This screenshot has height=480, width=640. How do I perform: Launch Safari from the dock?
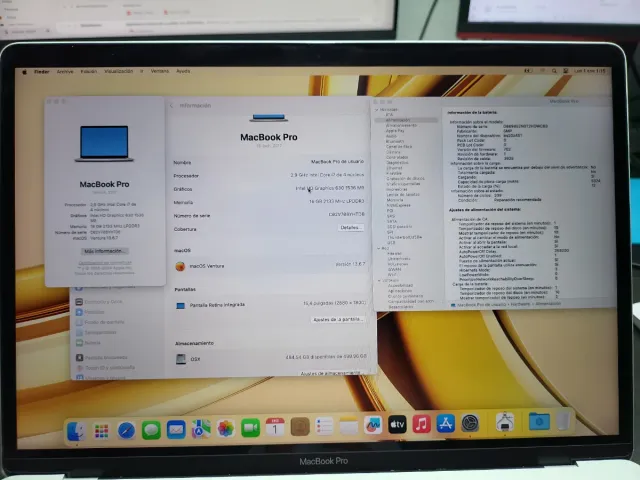pyautogui.click(x=126, y=430)
